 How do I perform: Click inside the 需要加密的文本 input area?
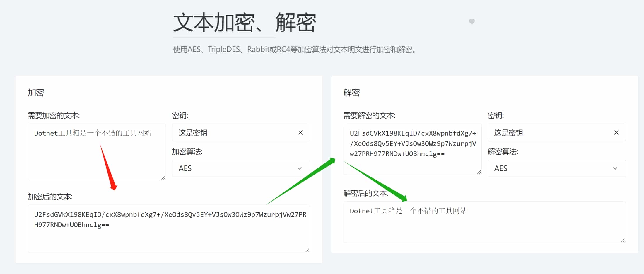(x=97, y=152)
